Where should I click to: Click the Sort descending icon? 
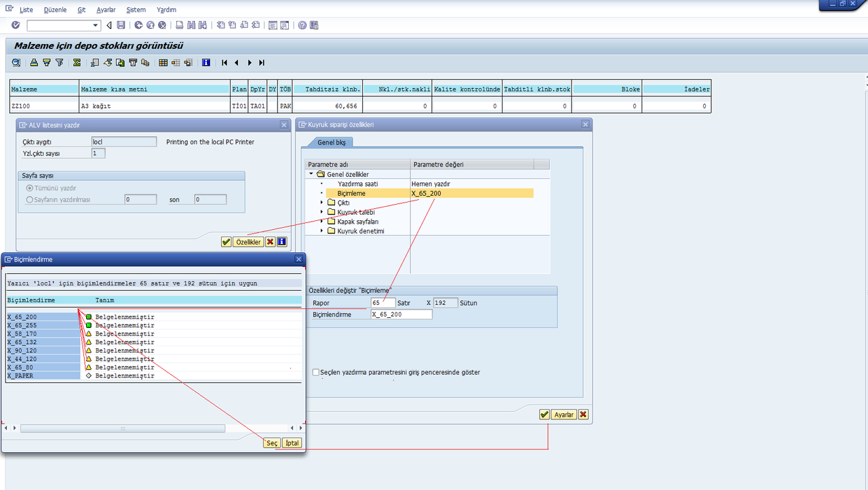tap(47, 62)
